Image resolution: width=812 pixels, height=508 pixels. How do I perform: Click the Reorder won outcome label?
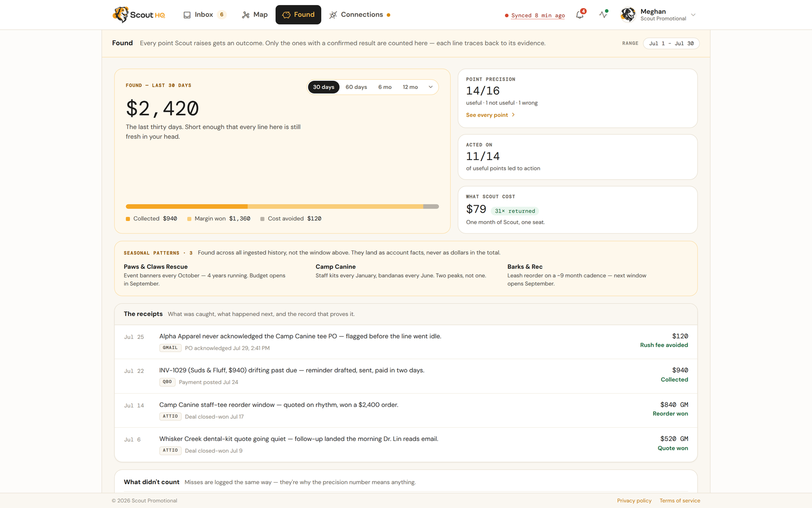tap(670, 414)
